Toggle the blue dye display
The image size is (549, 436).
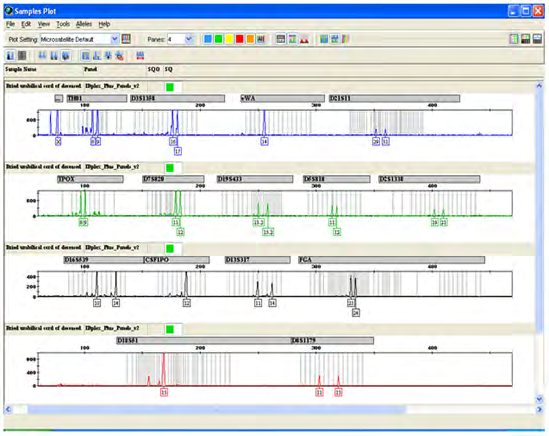[208, 39]
